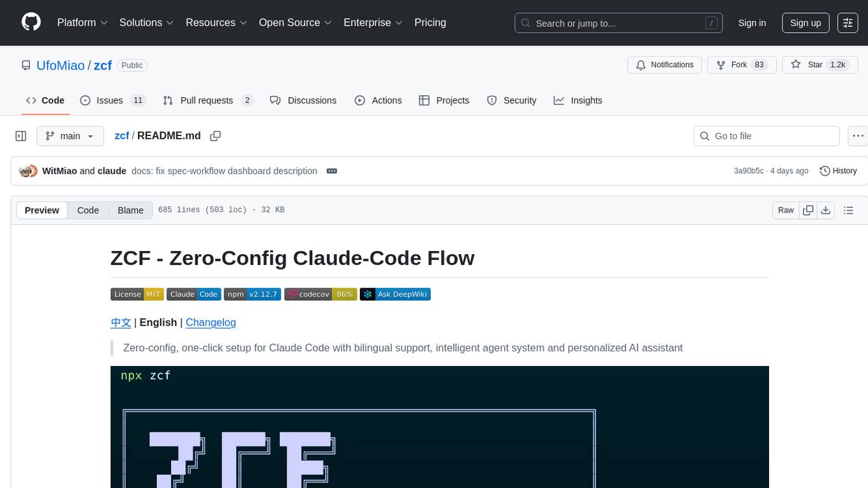This screenshot has height=488, width=868.
Task: Select the Code view
Action: pyautogui.click(x=88, y=210)
